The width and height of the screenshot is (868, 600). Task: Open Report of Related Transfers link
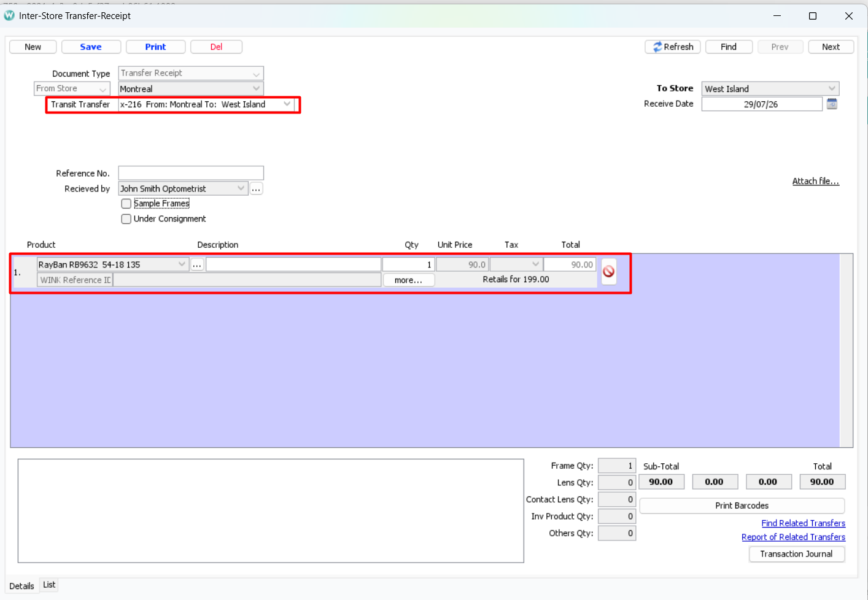point(793,537)
